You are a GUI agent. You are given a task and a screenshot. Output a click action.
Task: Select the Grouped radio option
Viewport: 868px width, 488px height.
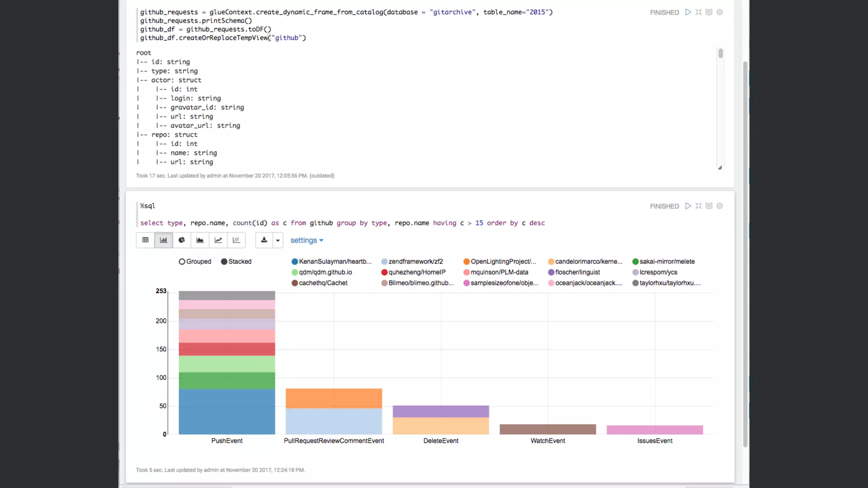(x=182, y=262)
